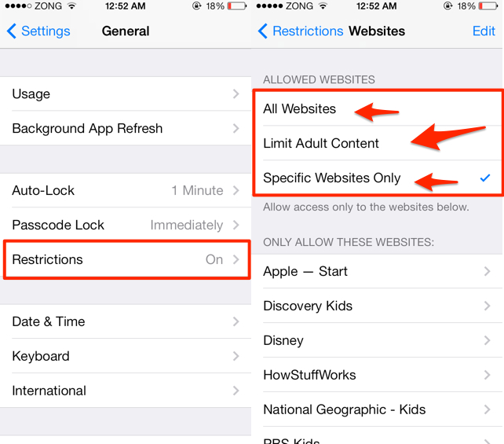This screenshot has height=444, width=504.
Task: Open the Usage menu item
Action: pyautogui.click(x=126, y=94)
